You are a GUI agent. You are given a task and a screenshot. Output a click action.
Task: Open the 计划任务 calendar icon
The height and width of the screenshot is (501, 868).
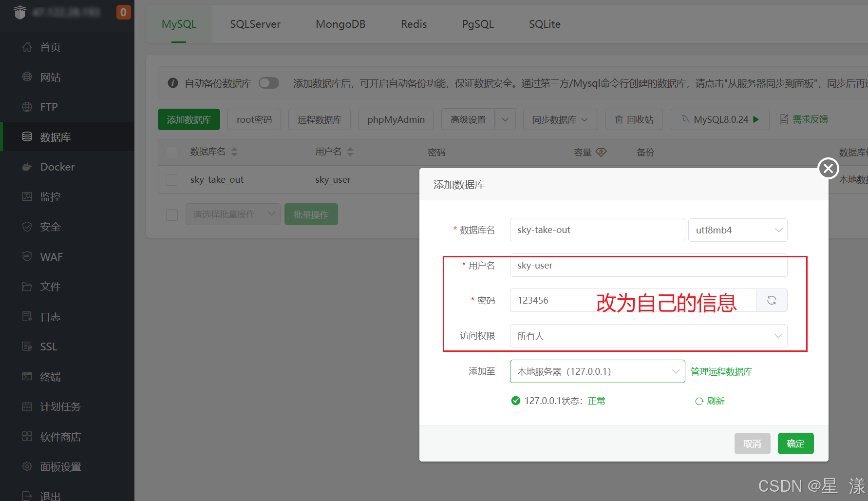[x=27, y=406]
